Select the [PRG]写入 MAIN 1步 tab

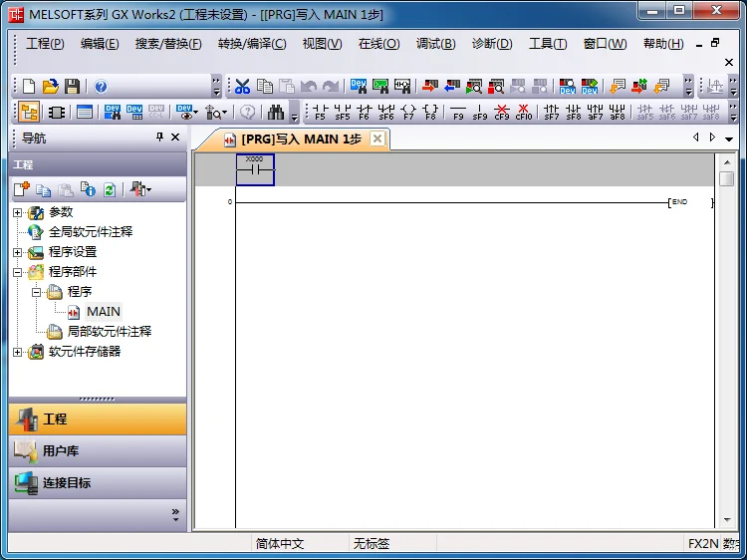coord(301,140)
